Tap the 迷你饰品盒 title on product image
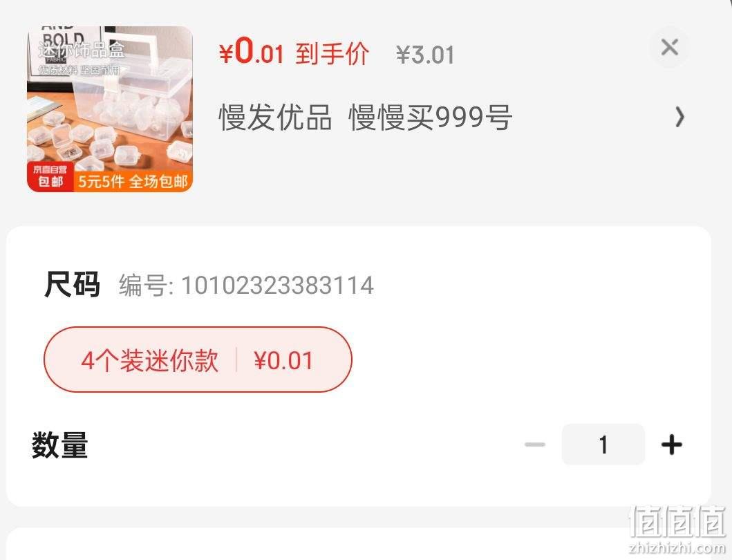The image size is (732, 560). click(x=82, y=50)
